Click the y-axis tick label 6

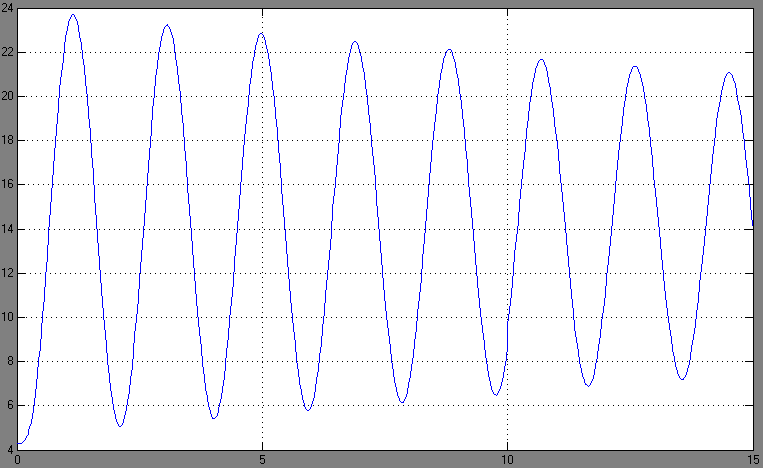[10, 406]
